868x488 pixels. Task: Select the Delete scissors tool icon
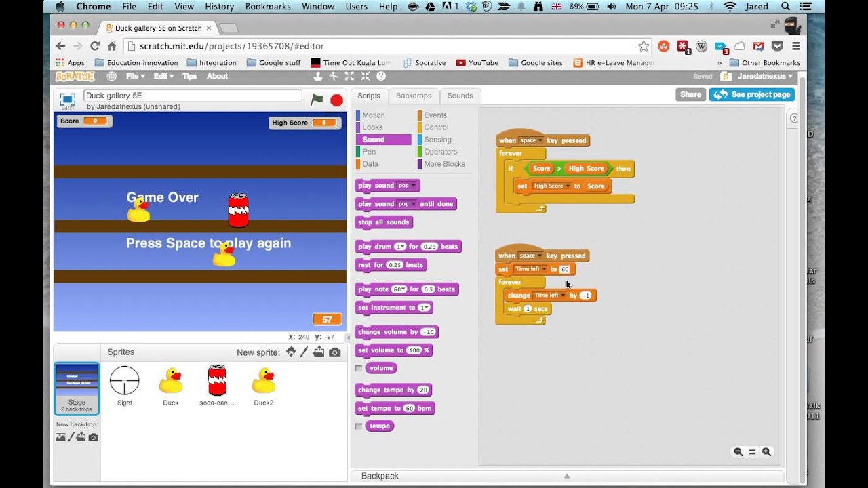coord(333,77)
